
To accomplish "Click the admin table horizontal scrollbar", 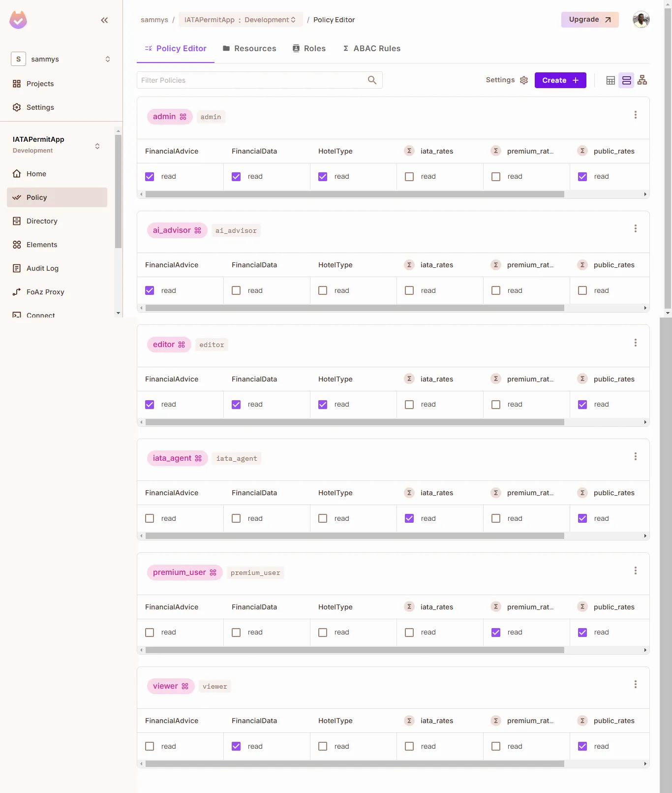I will point(354,194).
